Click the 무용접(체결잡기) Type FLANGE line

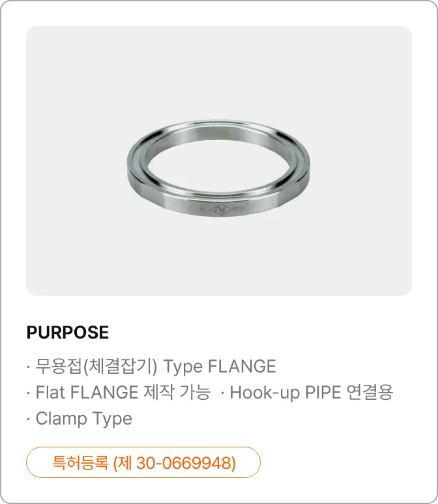(x=151, y=367)
